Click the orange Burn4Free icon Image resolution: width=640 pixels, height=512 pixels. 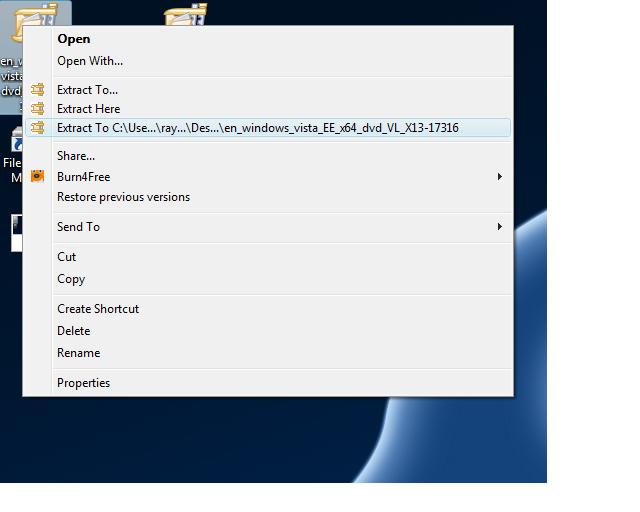tap(38, 177)
